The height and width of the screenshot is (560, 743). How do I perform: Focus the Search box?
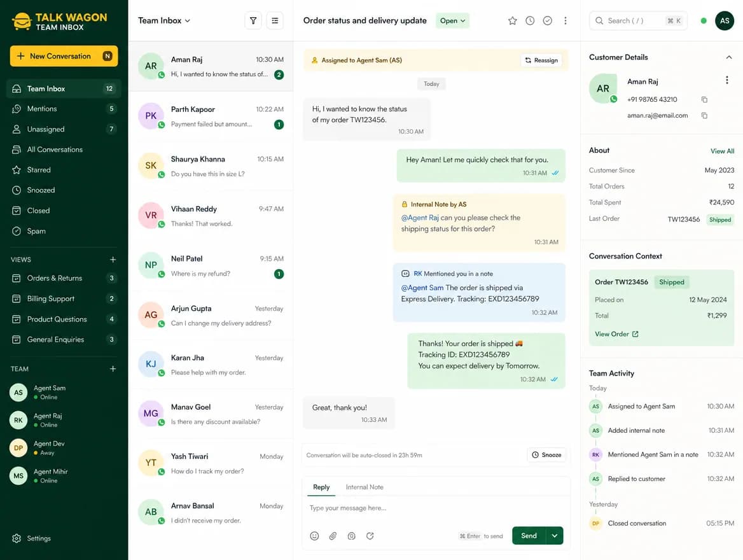[x=638, y=21]
